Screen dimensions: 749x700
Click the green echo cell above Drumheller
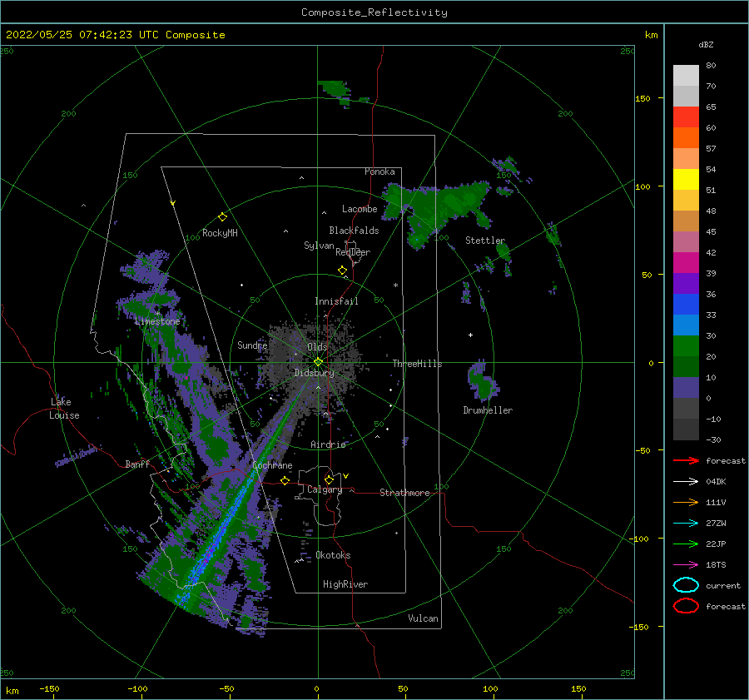click(483, 381)
